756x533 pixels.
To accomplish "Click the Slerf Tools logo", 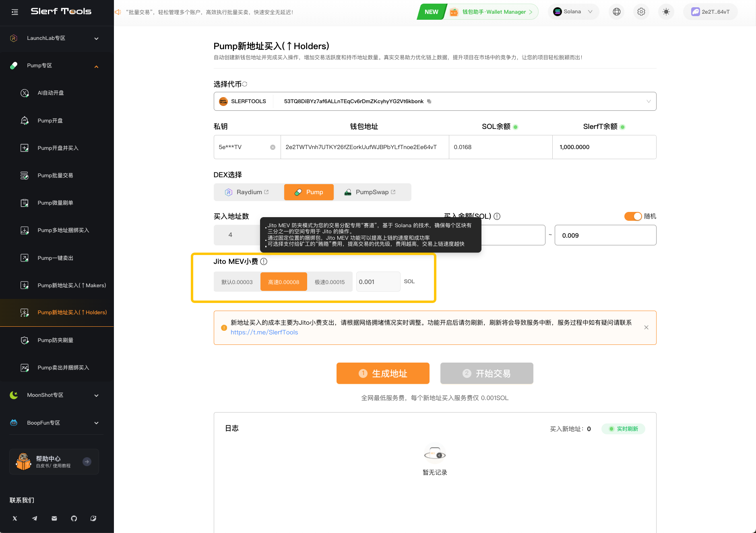I will pyautogui.click(x=61, y=11).
